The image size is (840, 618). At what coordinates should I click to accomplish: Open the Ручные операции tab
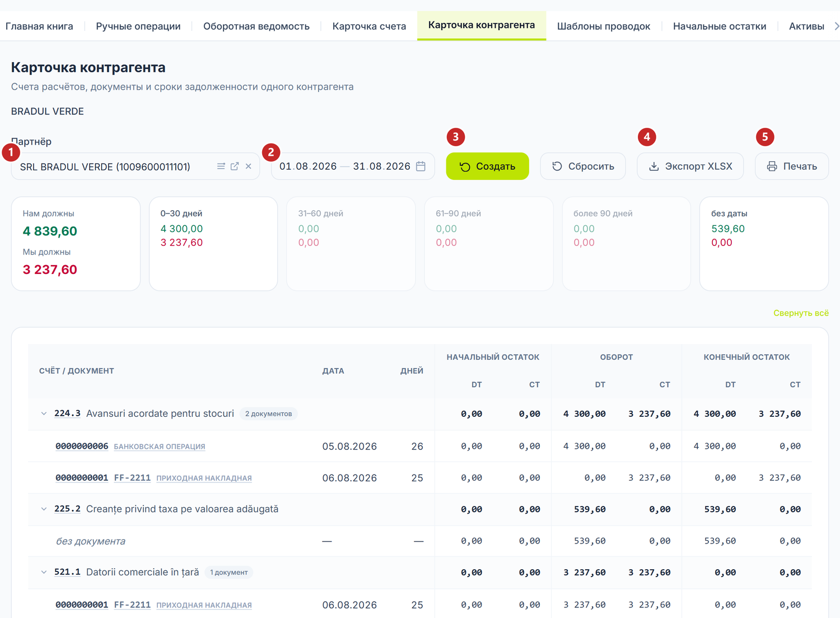[x=138, y=26]
